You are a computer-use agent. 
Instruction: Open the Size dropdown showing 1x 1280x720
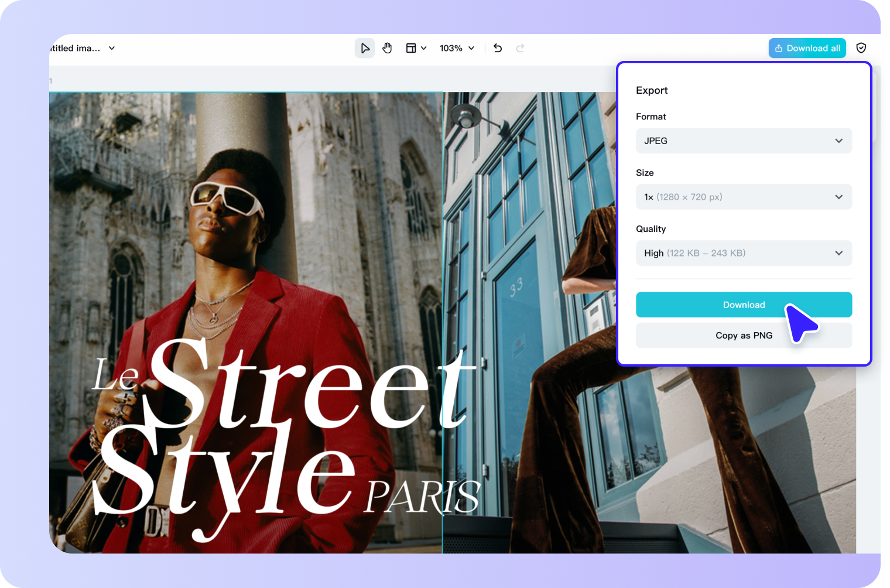click(744, 197)
